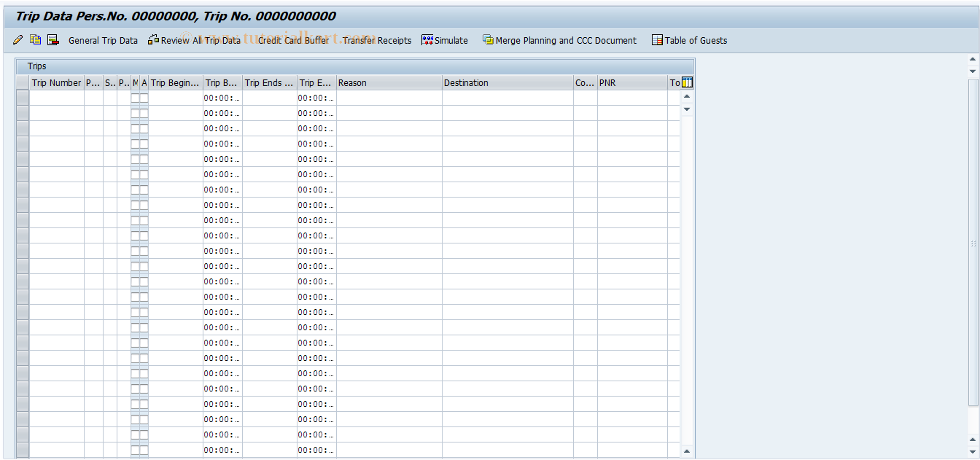980x460 pixels.
Task: Click the Trip Begin... column header
Action: click(175, 82)
